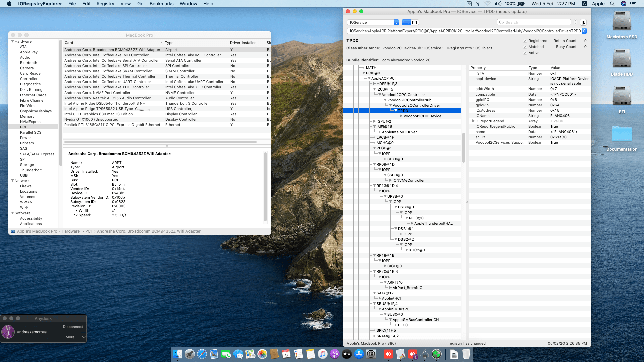Switch to the list (outline) view button

click(406, 22)
